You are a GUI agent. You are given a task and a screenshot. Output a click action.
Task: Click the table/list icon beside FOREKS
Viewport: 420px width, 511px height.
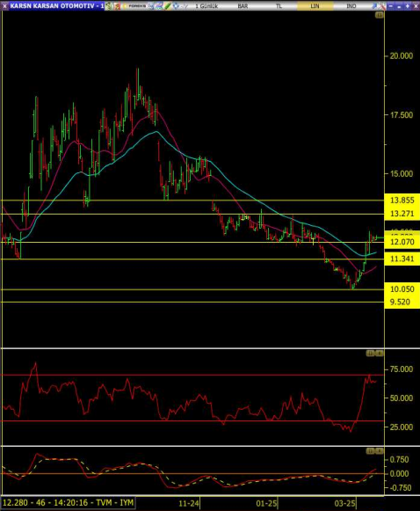151,6
